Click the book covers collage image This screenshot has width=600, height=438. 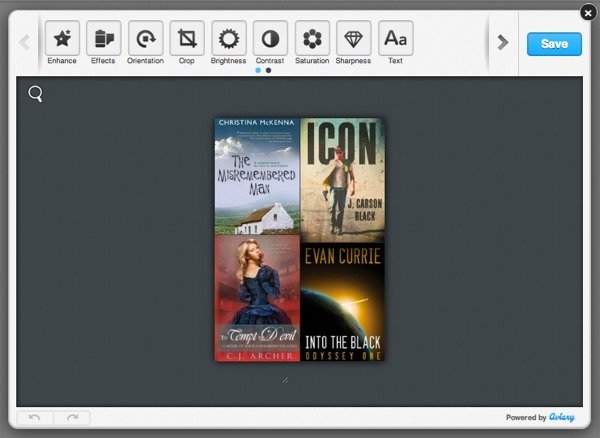click(x=300, y=239)
